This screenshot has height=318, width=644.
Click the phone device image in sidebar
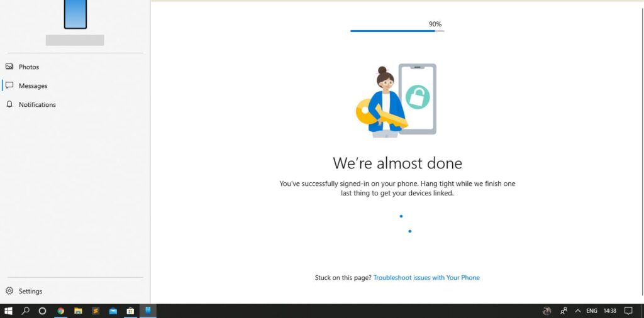pyautogui.click(x=75, y=14)
